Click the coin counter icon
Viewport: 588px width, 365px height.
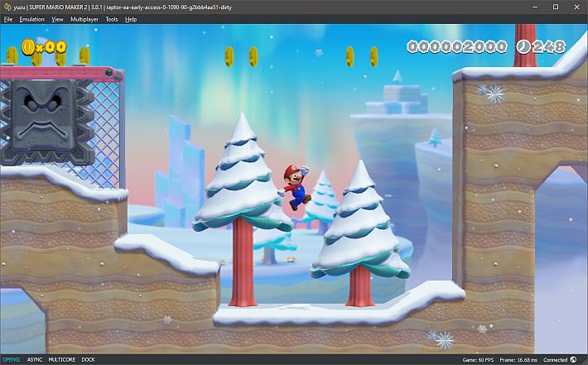click(28, 47)
